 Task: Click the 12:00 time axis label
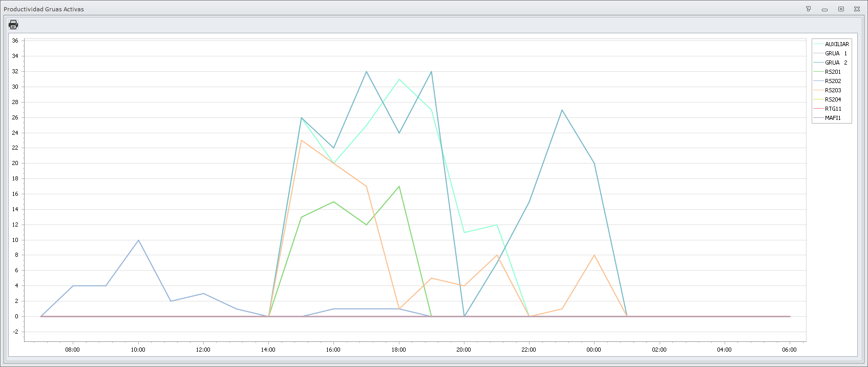tap(203, 350)
